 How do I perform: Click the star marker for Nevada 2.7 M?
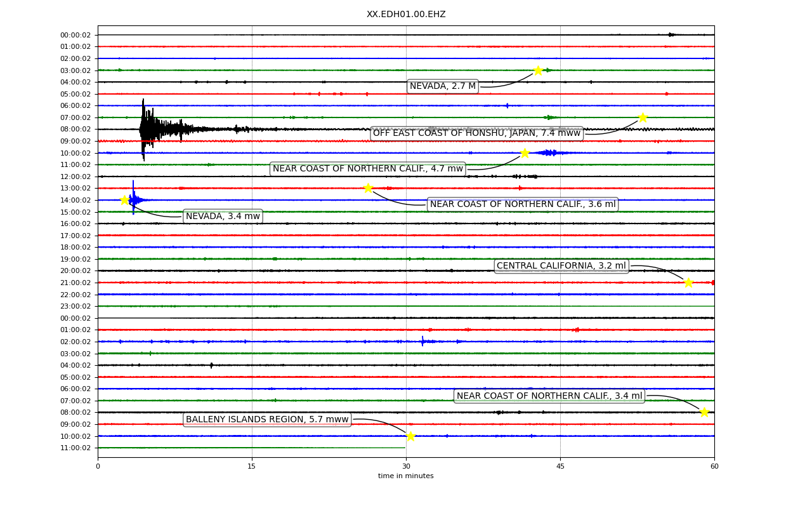[x=538, y=70]
